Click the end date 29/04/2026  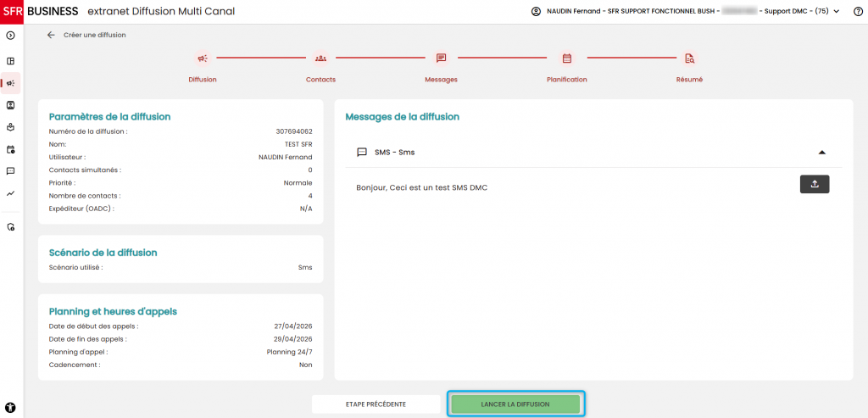tap(293, 339)
